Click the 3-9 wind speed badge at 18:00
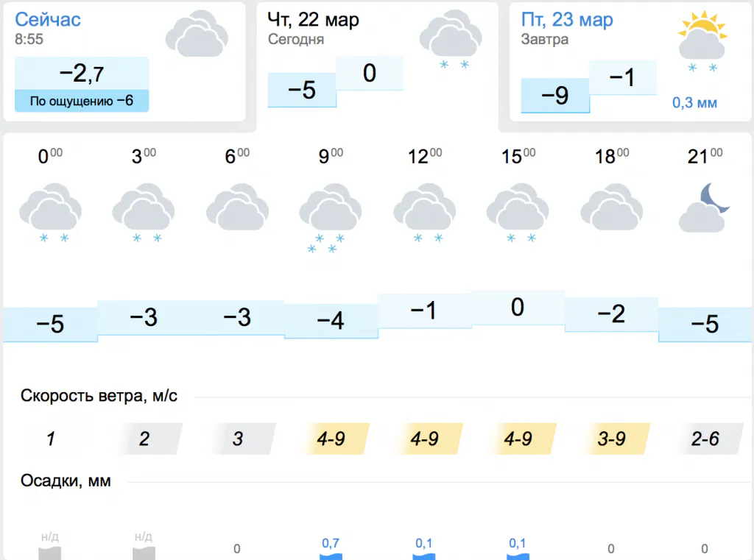This screenshot has width=754, height=560. tap(612, 439)
